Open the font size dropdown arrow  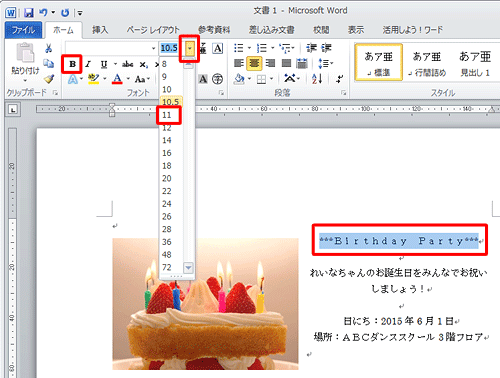190,49
